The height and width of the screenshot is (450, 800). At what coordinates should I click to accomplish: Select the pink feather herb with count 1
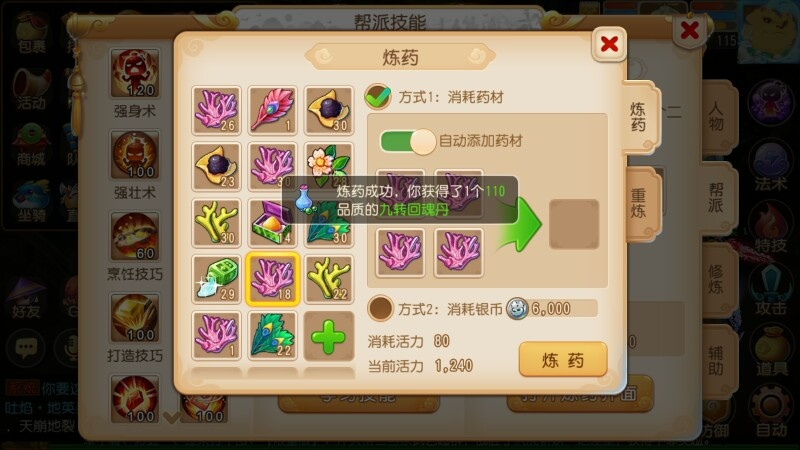click(x=272, y=110)
